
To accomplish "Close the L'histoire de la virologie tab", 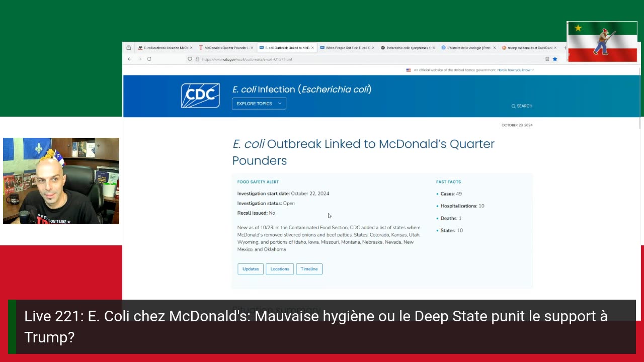I will pos(494,48).
